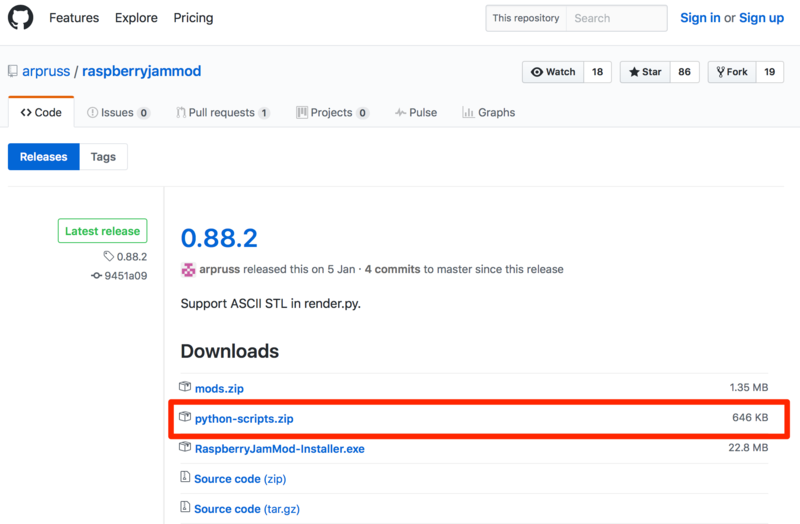Open the arpruss owner profile link
The height and width of the screenshot is (524, 800).
(x=46, y=71)
